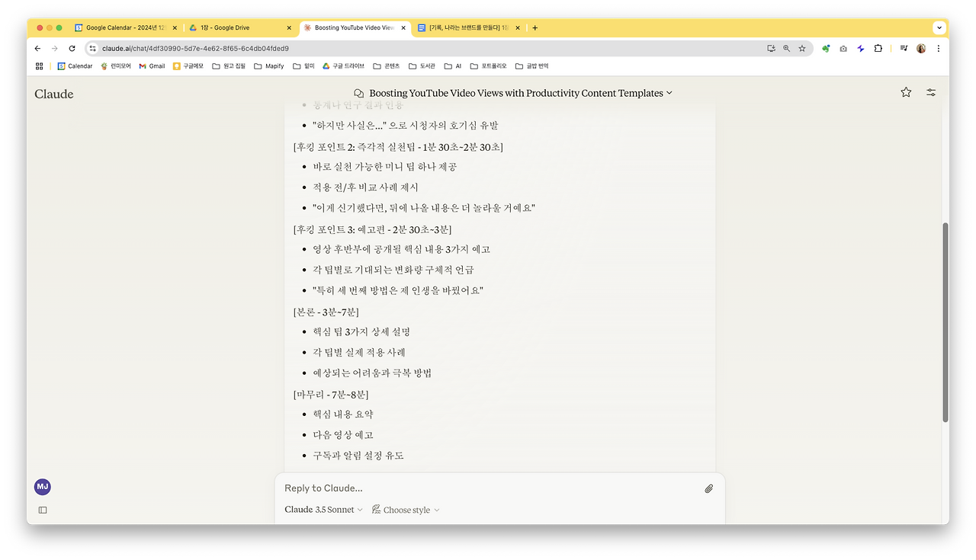This screenshot has height=560, width=976.
Task: Open the Chrome profile avatar
Action: pyautogui.click(x=921, y=48)
